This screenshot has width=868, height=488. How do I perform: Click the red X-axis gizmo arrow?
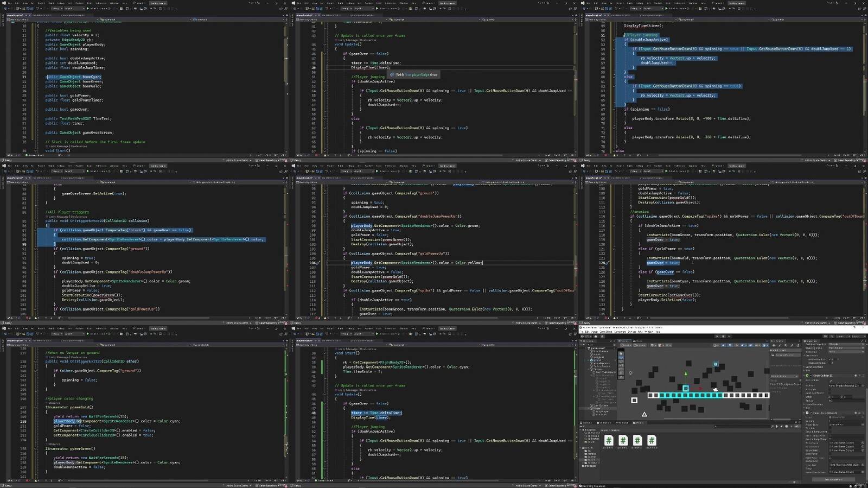coord(700,388)
